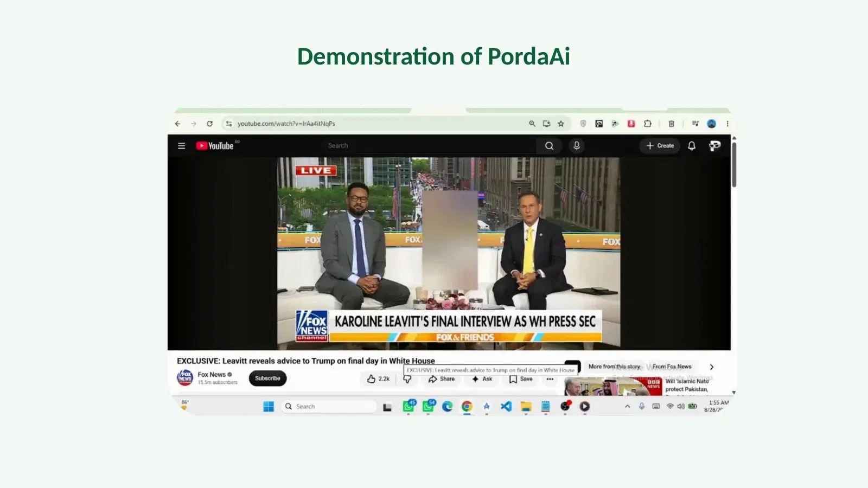The width and height of the screenshot is (868, 488).
Task: Click the Windows taskbar Search box
Action: pyautogui.click(x=329, y=407)
